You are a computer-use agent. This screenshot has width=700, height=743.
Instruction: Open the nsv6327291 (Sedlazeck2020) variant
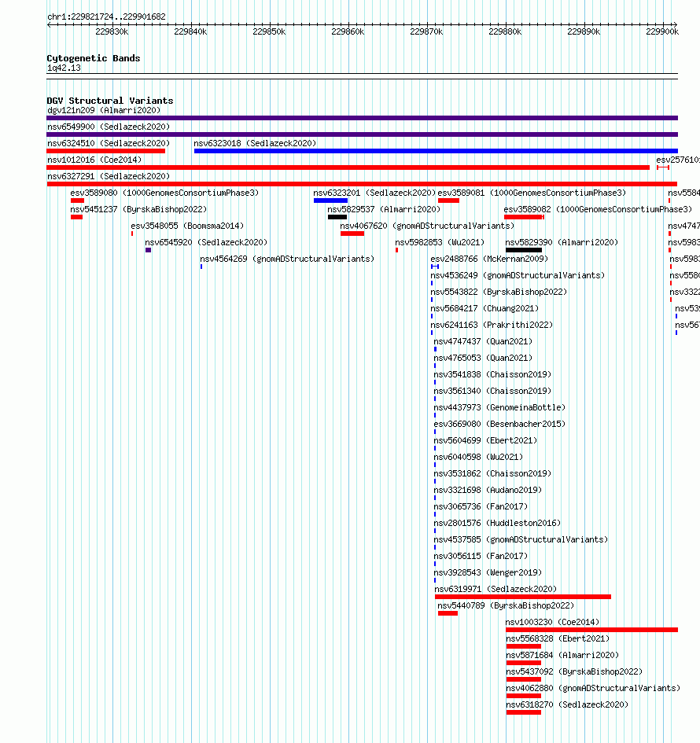[x=109, y=177]
